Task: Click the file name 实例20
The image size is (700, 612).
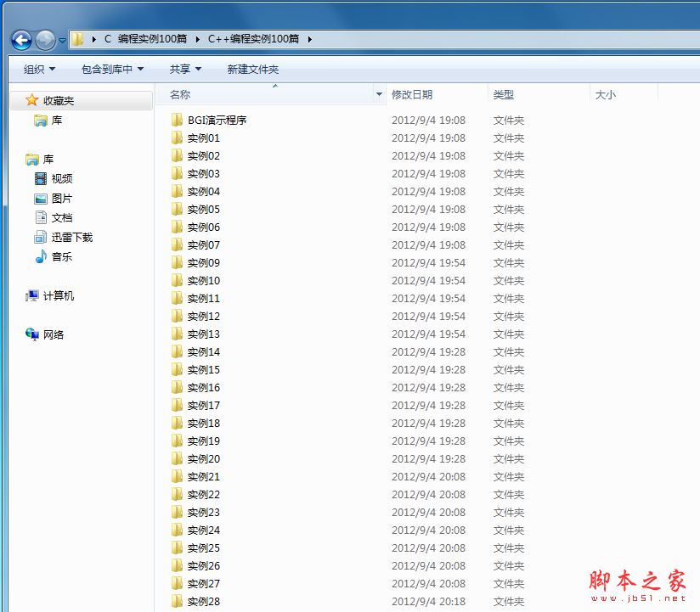Action: [x=204, y=459]
